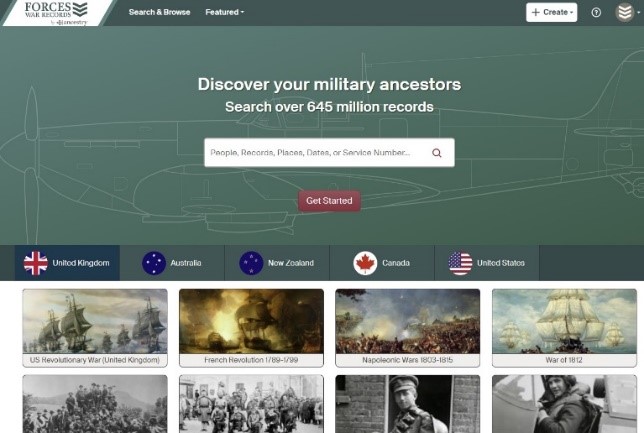Expand the Featured dropdown menu
This screenshot has width=644, height=433.
[225, 12]
